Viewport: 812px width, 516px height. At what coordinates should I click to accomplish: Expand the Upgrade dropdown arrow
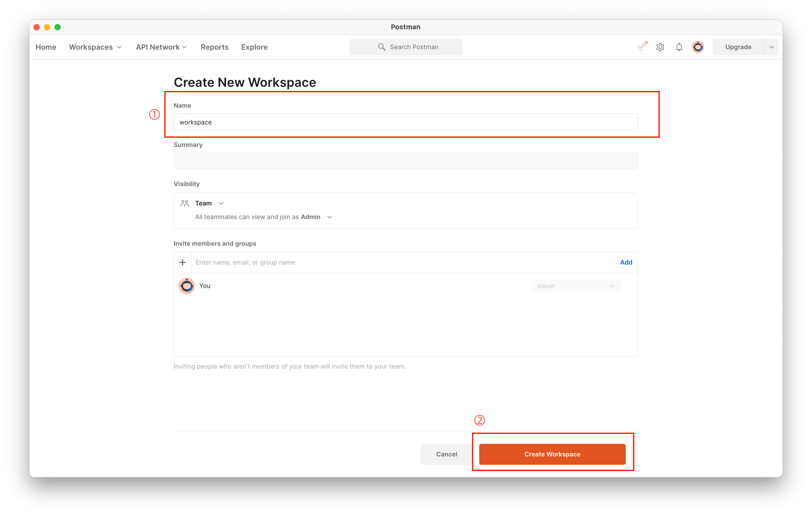771,47
